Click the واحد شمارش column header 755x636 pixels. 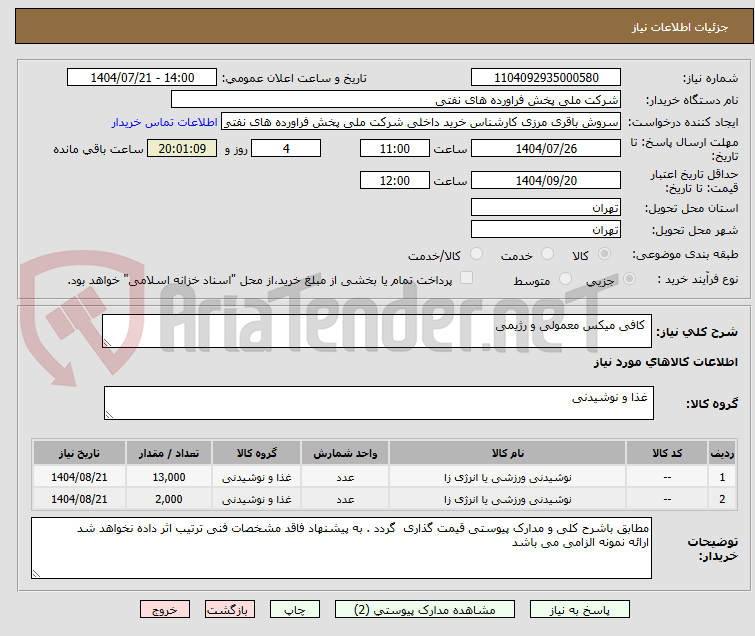(x=345, y=453)
